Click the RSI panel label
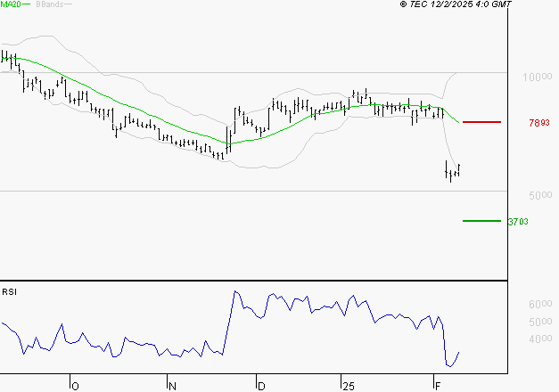This screenshot has height=392, width=559. [9, 292]
